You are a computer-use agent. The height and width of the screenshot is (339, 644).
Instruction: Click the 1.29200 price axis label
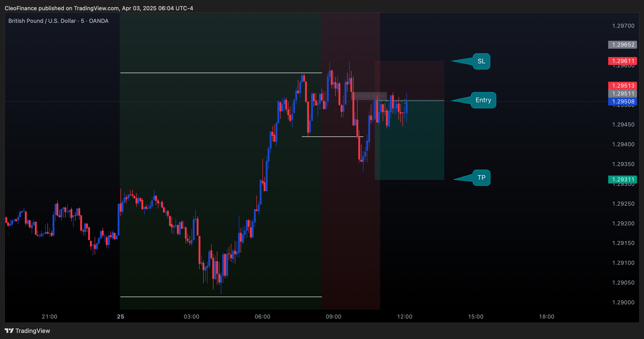623,224
